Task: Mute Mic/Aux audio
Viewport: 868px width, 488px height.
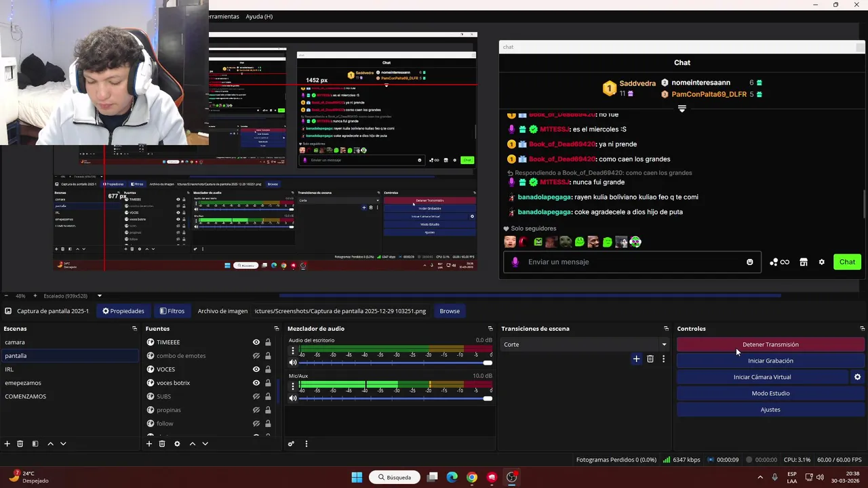Action: click(293, 398)
